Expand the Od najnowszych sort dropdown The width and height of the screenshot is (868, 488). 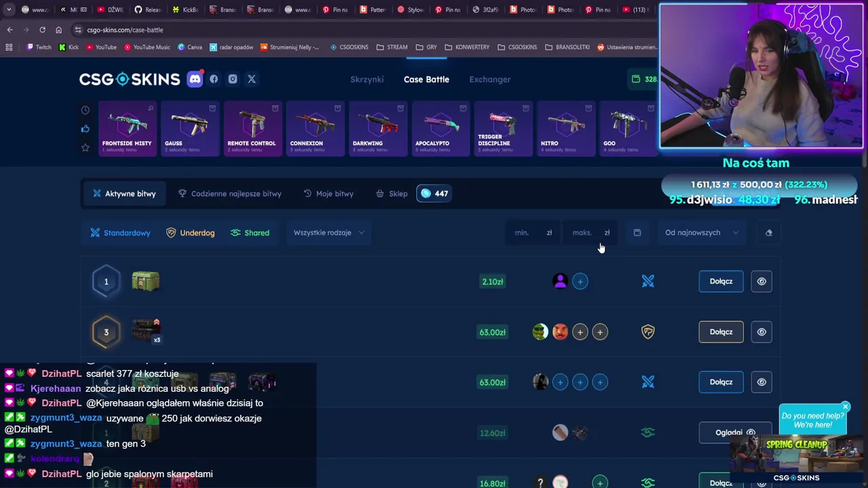click(702, 232)
